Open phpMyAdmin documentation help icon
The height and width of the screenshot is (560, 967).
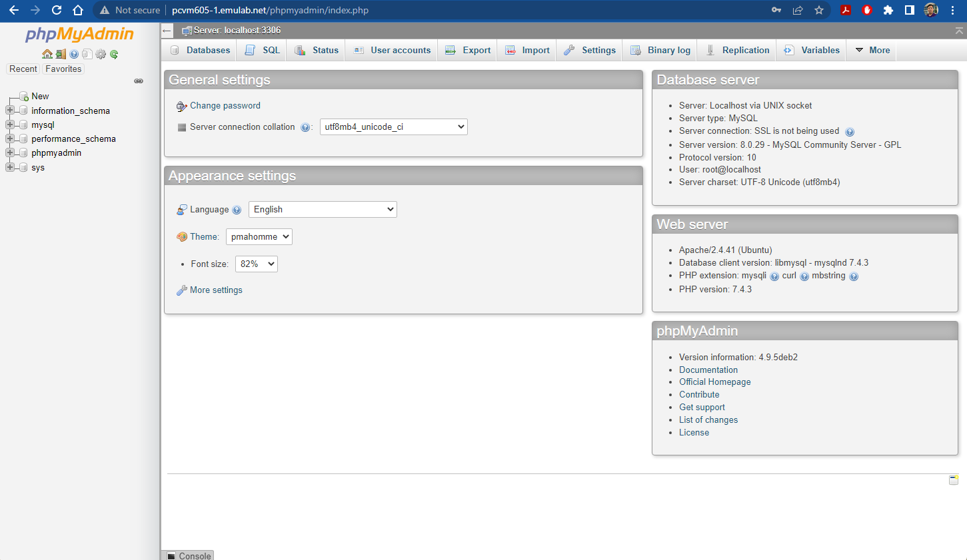(73, 54)
